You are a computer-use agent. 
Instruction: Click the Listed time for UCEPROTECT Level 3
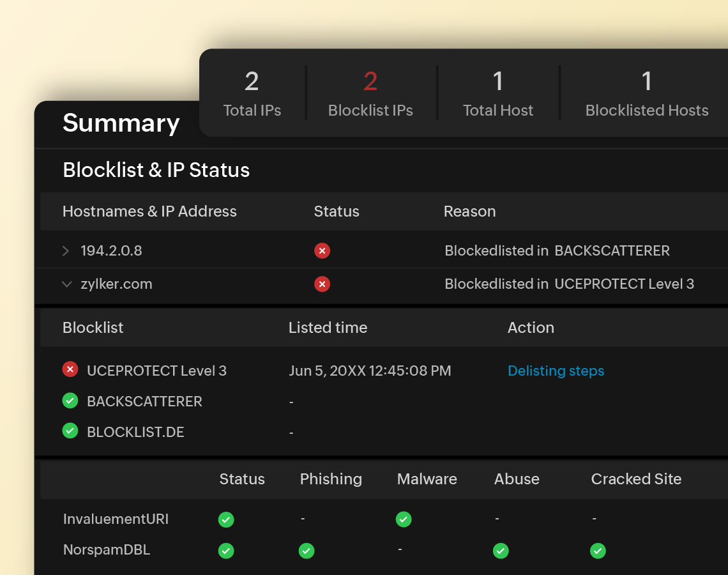(x=370, y=371)
